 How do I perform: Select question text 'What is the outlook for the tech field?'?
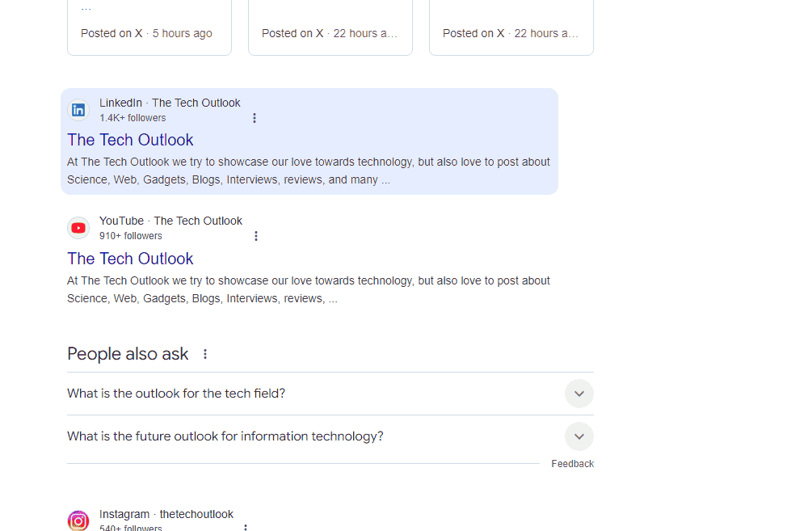(x=176, y=394)
